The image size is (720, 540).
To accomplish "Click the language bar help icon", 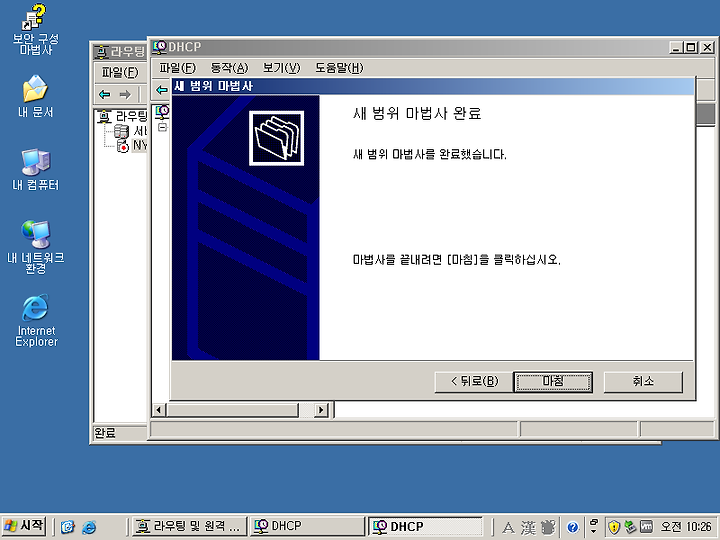I will point(572,528).
